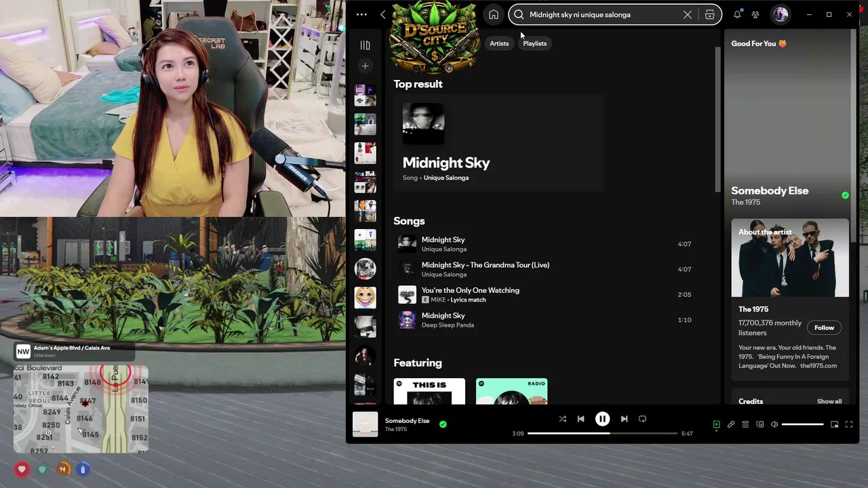Click the 5:47 total duration label

point(687,433)
